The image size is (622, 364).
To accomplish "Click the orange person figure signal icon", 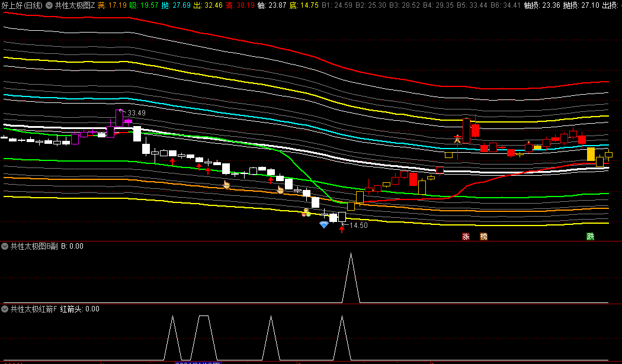I will 457,138.
